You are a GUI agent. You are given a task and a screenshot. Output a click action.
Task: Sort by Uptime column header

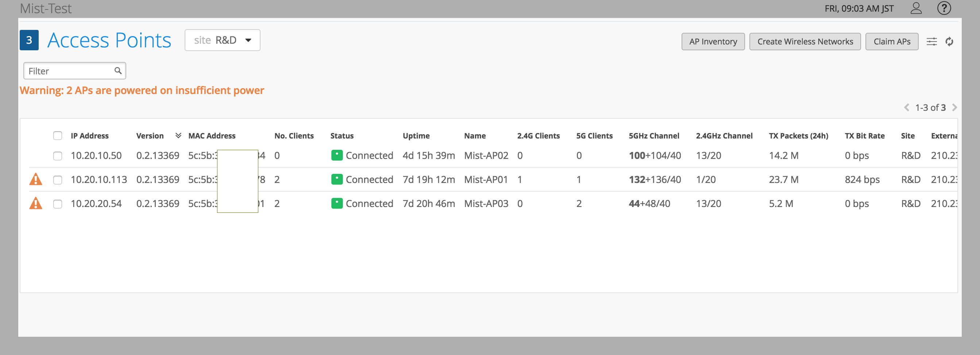coord(416,136)
